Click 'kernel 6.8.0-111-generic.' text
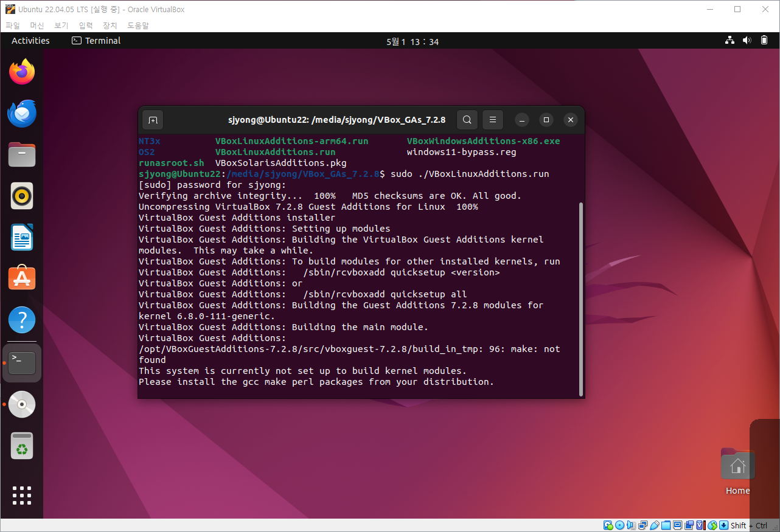The height and width of the screenshot is (532, 780). click(x=207, y=316)
